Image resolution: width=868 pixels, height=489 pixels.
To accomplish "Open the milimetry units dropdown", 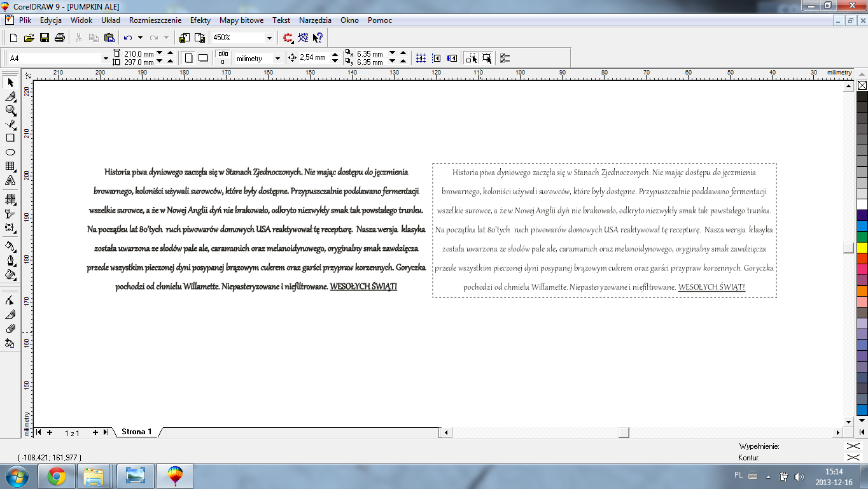I will [x=277, y=58].
